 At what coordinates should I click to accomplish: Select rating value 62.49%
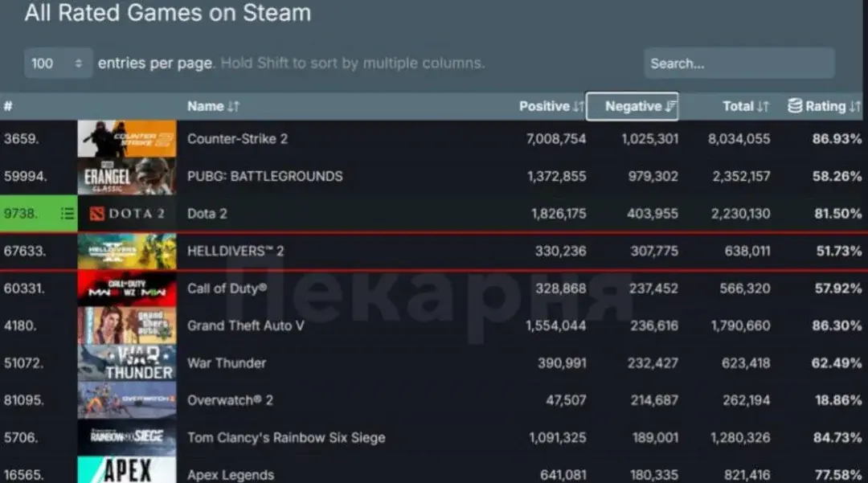(837, 363)
